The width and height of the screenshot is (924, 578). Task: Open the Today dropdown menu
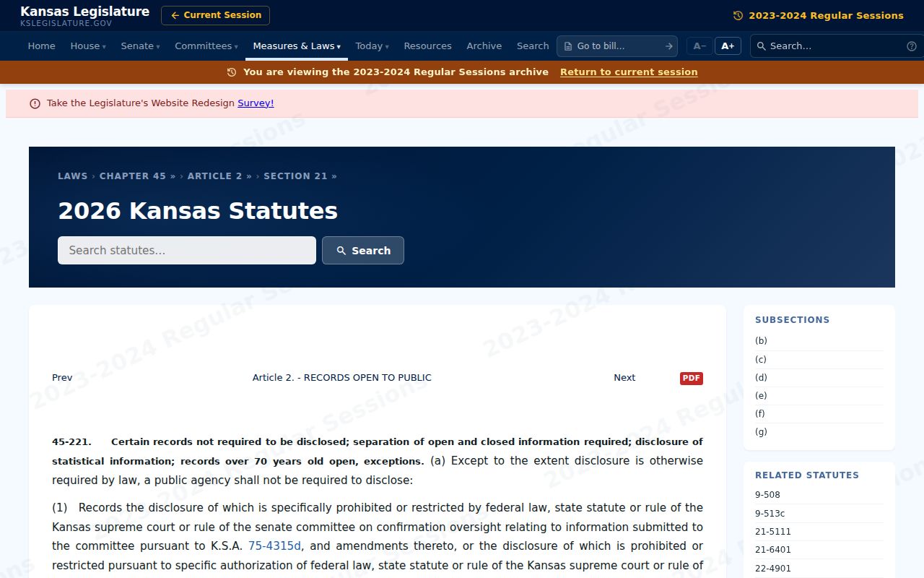[x=372, y=46]
